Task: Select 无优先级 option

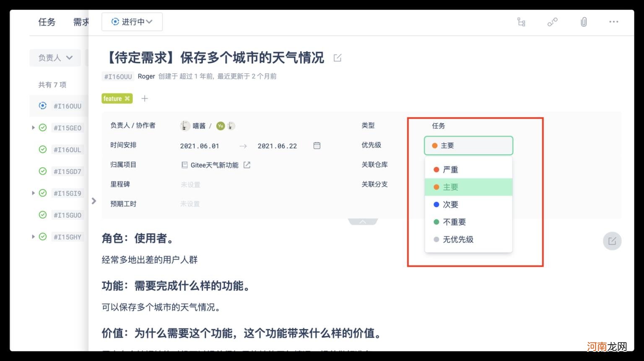Action: tap(468, 240)
